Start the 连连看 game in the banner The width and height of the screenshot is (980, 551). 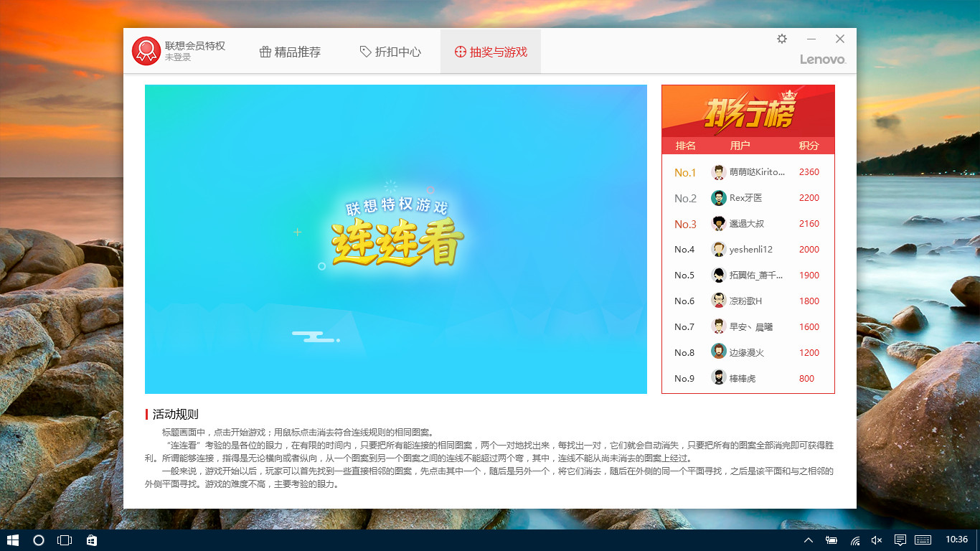[396, 239]
